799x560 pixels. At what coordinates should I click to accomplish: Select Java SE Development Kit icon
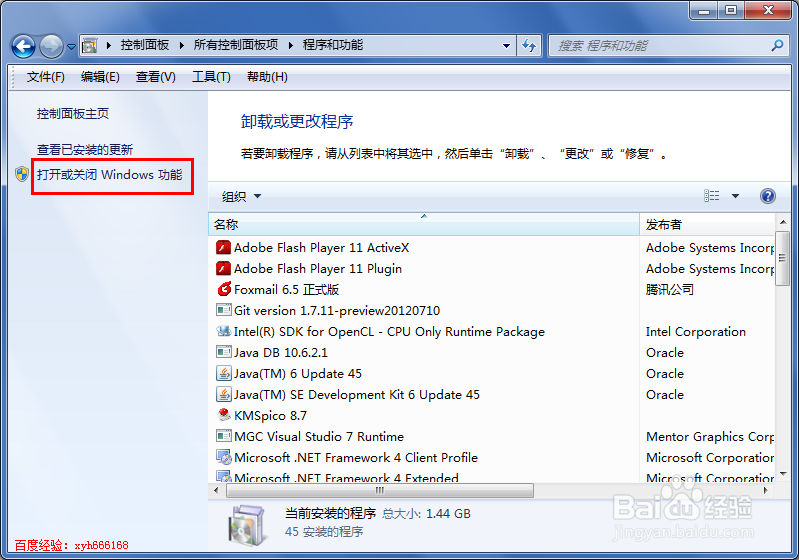pyautogui.click(x=223, y=394)
